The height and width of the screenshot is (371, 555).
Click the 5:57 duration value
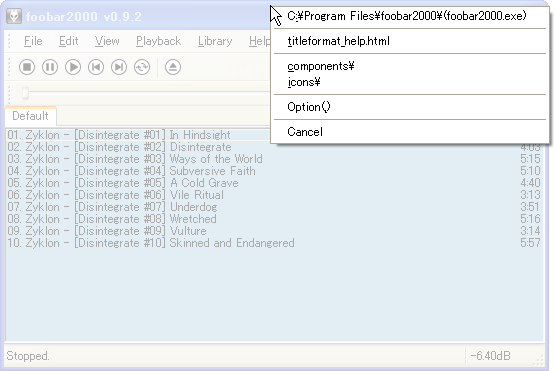pos(530,243)
